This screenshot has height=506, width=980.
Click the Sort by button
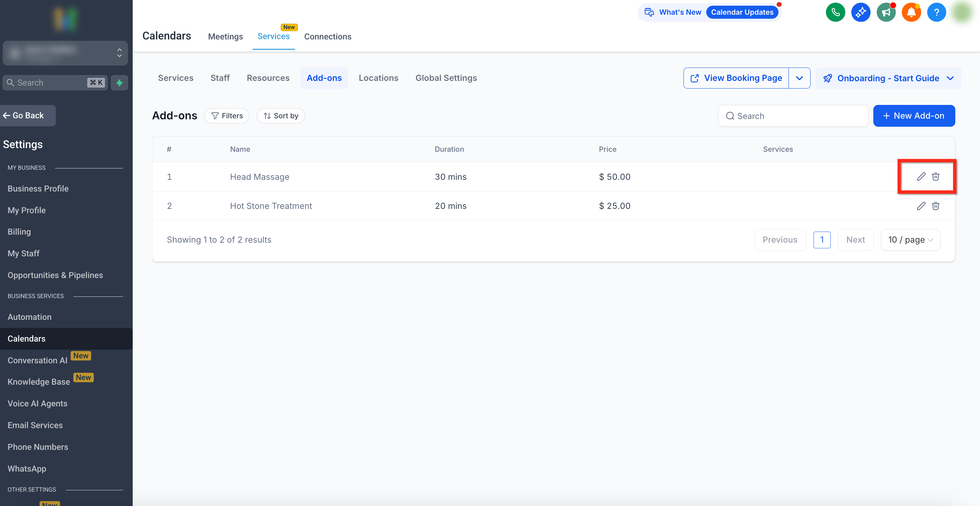(280, 116)
